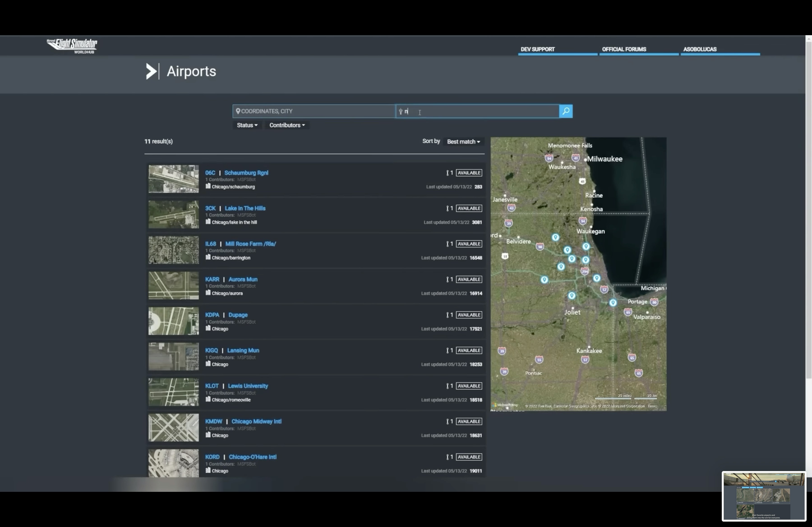The image size is (812, 527).
Task: Click the city icon under Schaumburg Rgnl
Action: coord(208,186)
